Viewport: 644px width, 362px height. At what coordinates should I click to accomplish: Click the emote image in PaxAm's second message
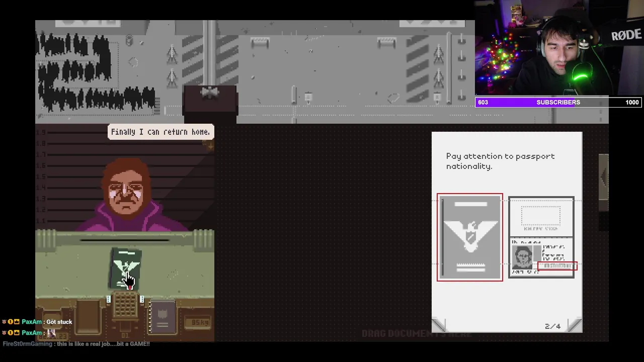pyautogui.click(x=51, y=333)
